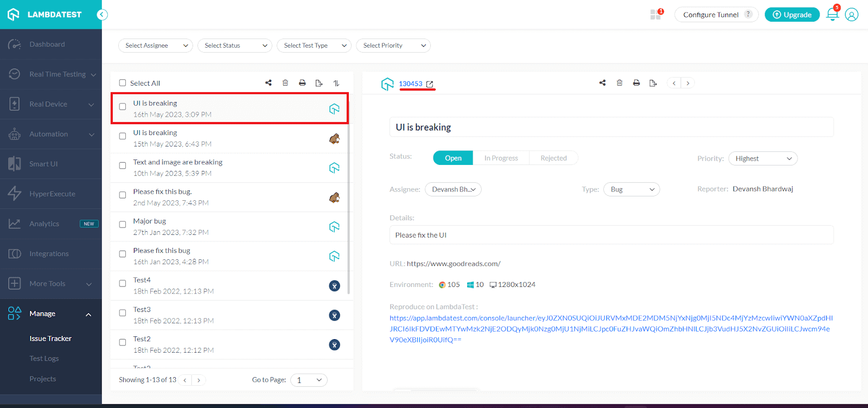Check the Test3 issue
The width and height of the screenshot is (868, 408).
(123, 313)
